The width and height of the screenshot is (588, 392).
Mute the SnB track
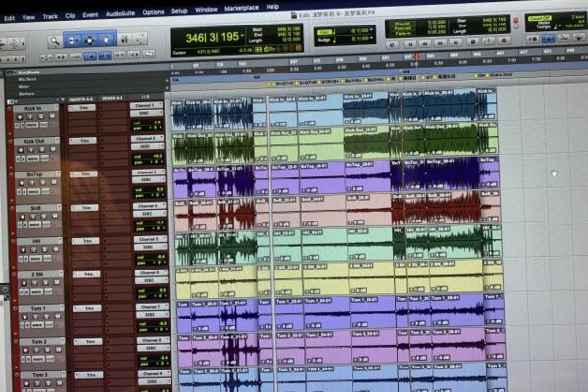55,216
